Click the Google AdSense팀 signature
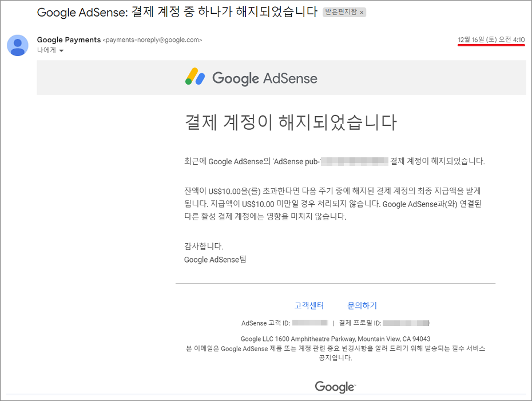 215,260
